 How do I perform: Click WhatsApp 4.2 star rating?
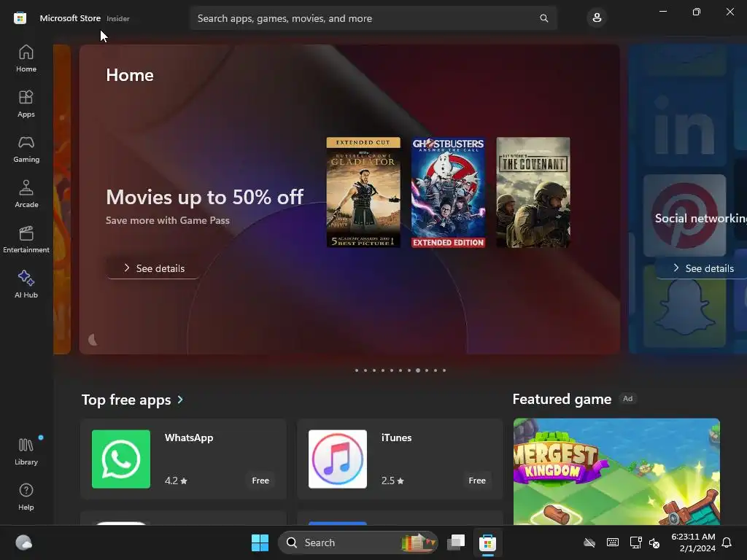(x=177, y=481)
